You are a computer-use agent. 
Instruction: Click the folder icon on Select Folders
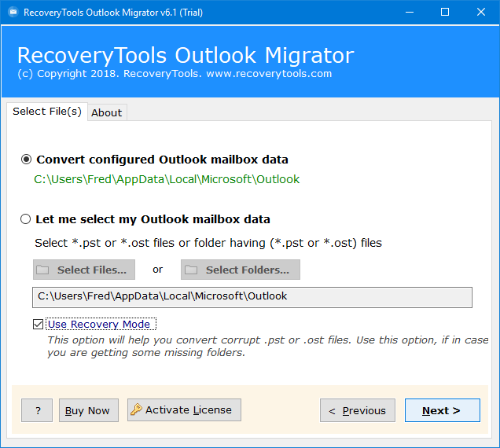pos(191,270)
